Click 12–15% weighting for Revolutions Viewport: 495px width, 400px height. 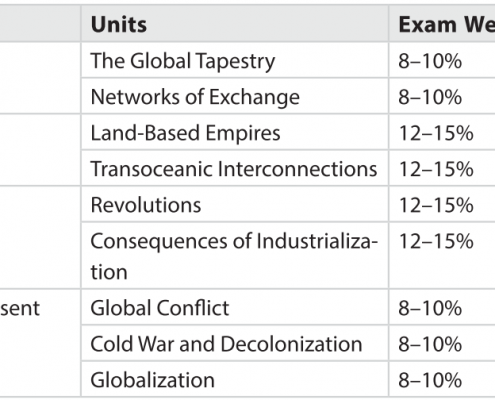click(436, 205)
